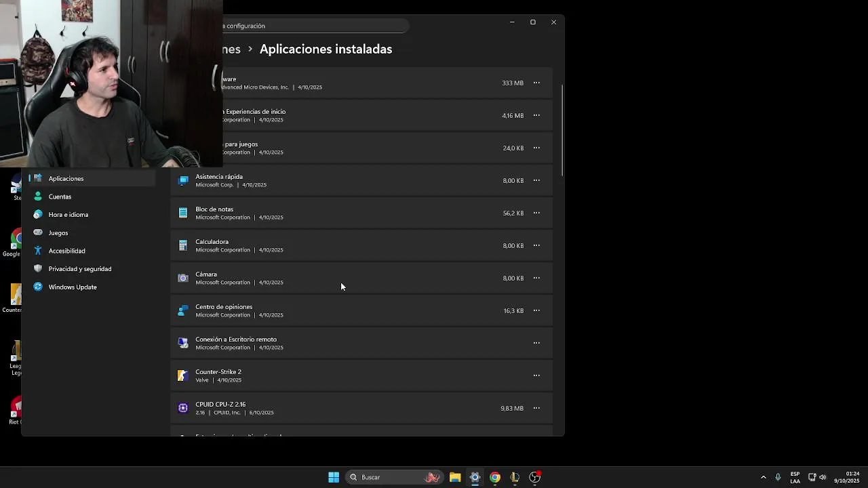Click the ESP LAA language indicator

point(795,477)
